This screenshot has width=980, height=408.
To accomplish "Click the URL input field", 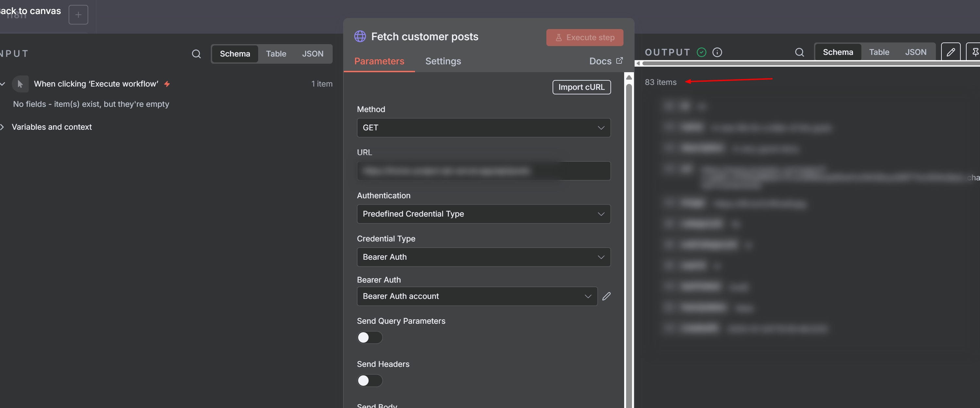I will coord(484,171).
